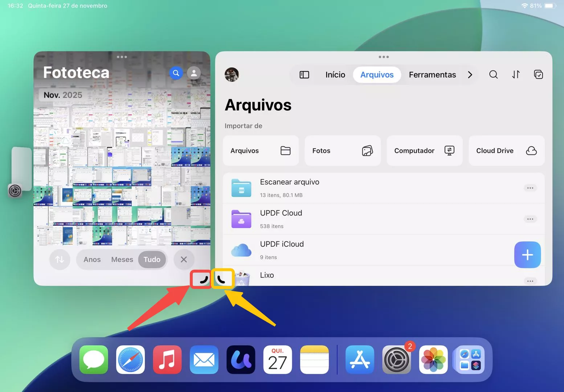Open the user avatar in UPDF
Image resolution: width=564 pixels, height=392 pixels.
232,74
